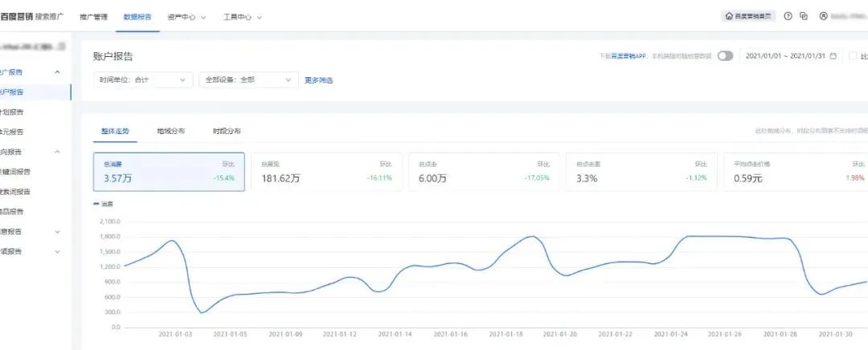This screenshot has width=868, height=350.
Task: Click the calendar icon in date range
Action: click(833, 56)
